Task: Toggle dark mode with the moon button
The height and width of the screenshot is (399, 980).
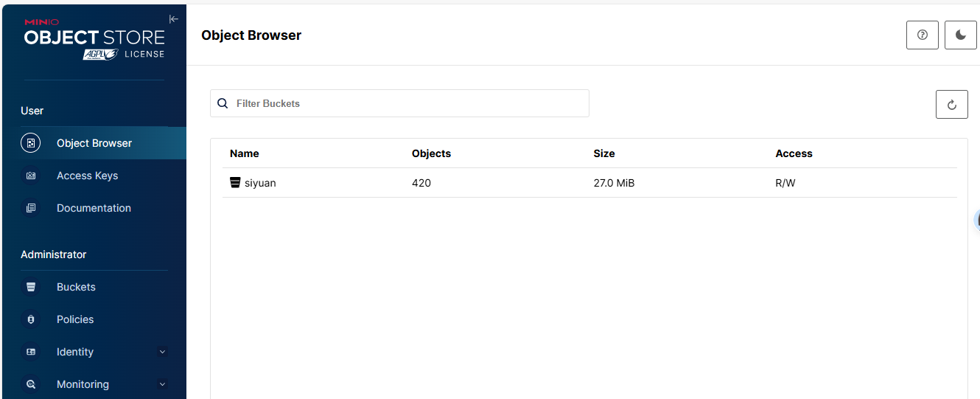Action: [x=960, y=35]
